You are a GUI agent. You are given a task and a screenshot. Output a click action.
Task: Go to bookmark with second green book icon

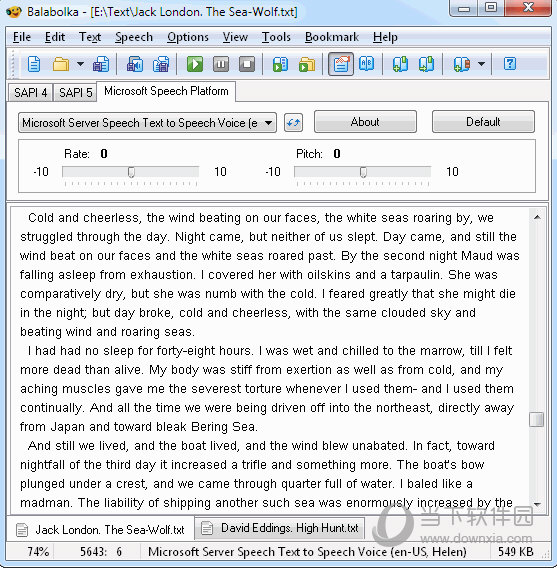pyautogui.click(x=426, y=64)
